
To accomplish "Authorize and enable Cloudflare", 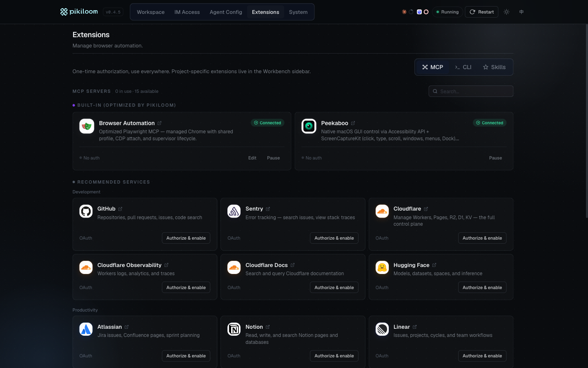I will point(482,238).
